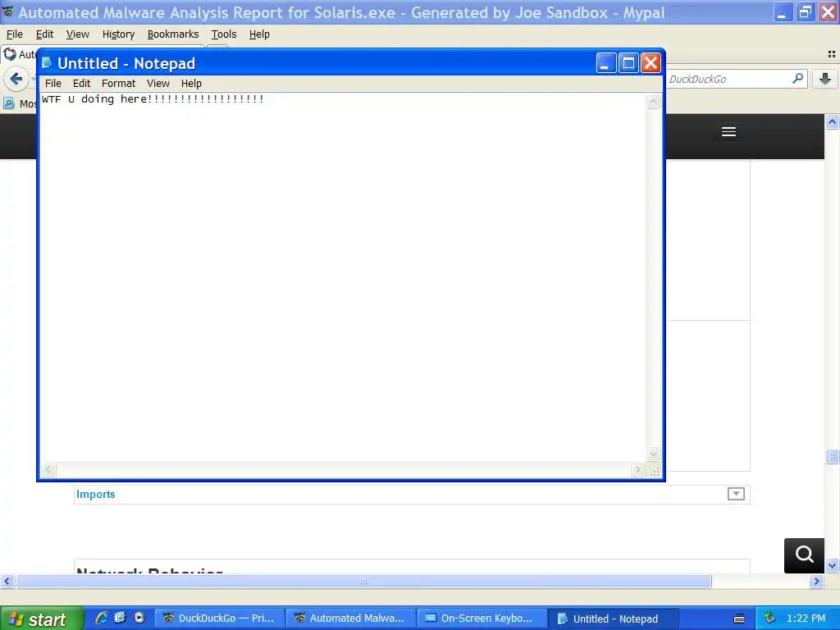Image resolution: width=840 pixels, height=630 pixels.
Task: Open the browser Downloads arrow button
Action: [x=825, y=79]
